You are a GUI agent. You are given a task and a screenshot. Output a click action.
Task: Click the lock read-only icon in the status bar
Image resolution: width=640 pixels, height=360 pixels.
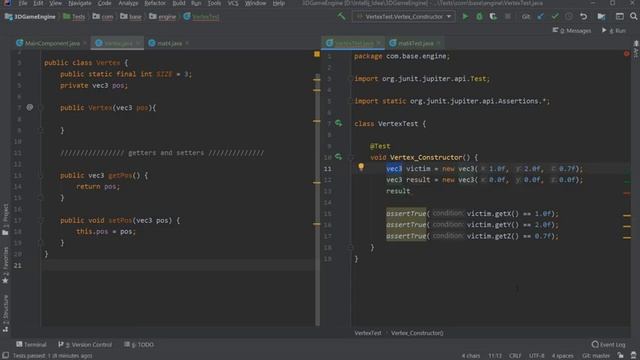tap(620, 356)
